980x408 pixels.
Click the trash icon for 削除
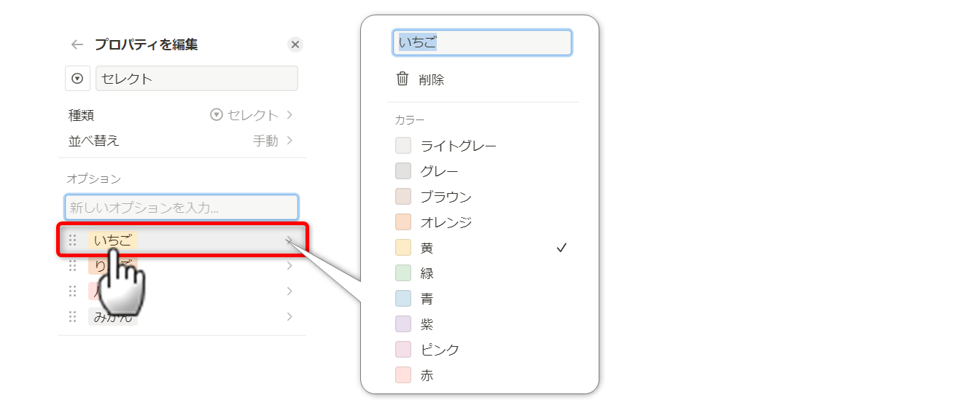click(402, 79)
